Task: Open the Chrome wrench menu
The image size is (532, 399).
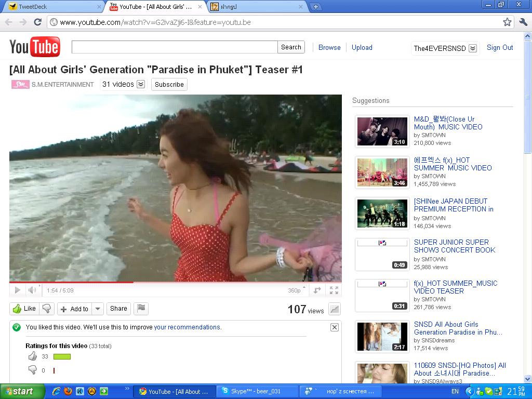Action: pyautogui.click(x=523, y=22)
